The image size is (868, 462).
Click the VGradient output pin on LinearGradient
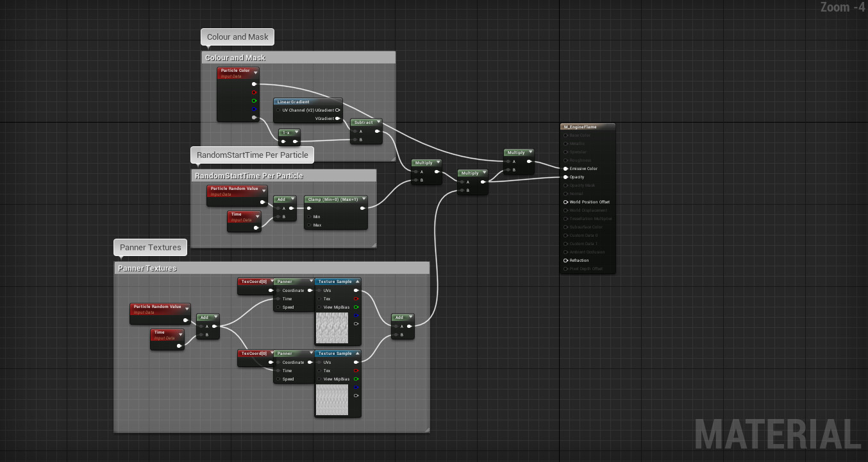point(338,118)
